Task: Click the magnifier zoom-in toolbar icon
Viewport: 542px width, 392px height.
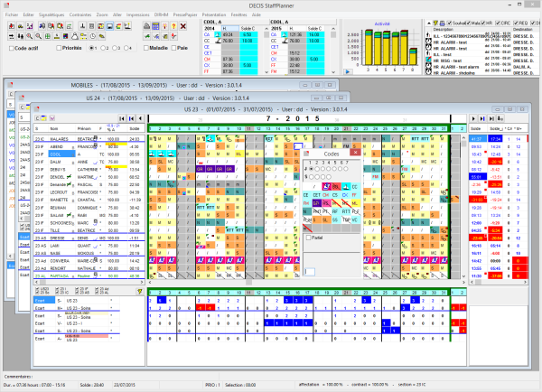Action: 29,36
